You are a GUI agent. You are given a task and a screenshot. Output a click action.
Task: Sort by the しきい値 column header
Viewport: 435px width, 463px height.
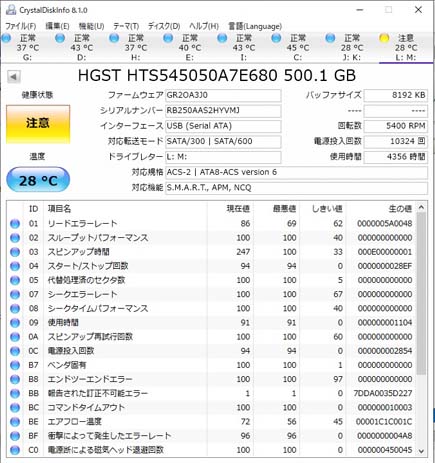pos(323,209)
